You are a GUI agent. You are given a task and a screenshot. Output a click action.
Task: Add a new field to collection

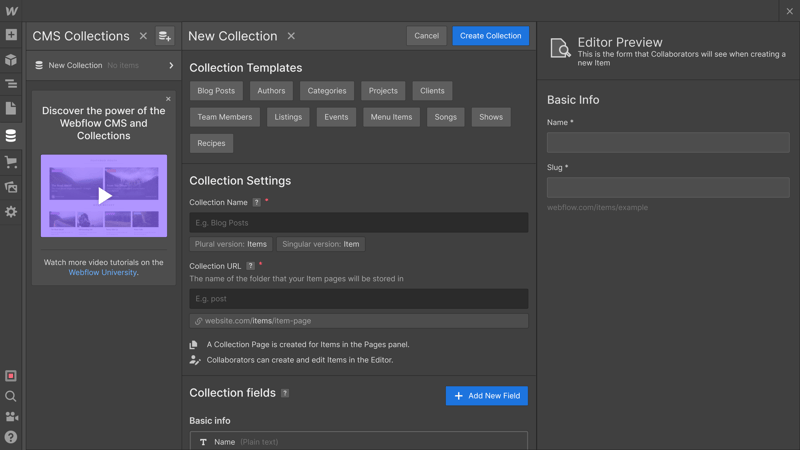point(486,396)
